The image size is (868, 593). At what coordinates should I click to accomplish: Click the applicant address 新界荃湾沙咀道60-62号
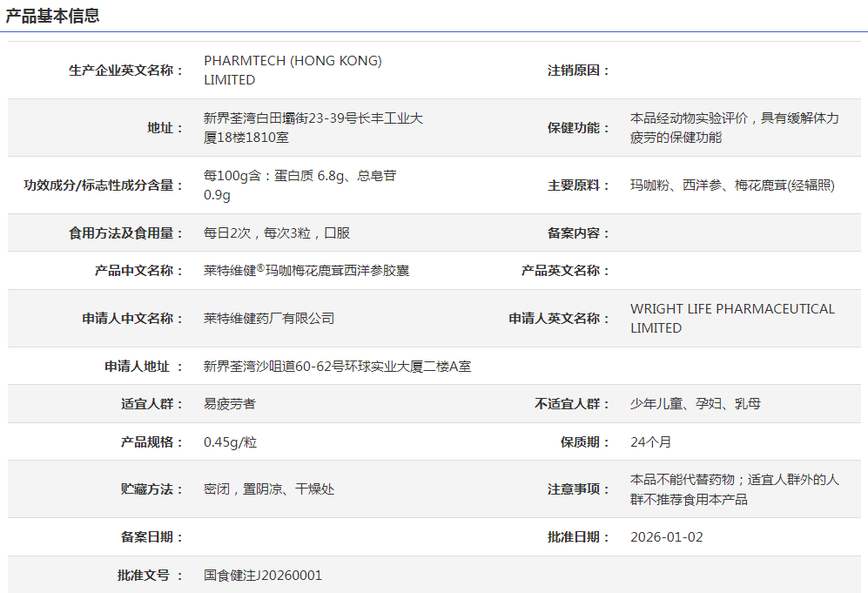pos(337,367)
